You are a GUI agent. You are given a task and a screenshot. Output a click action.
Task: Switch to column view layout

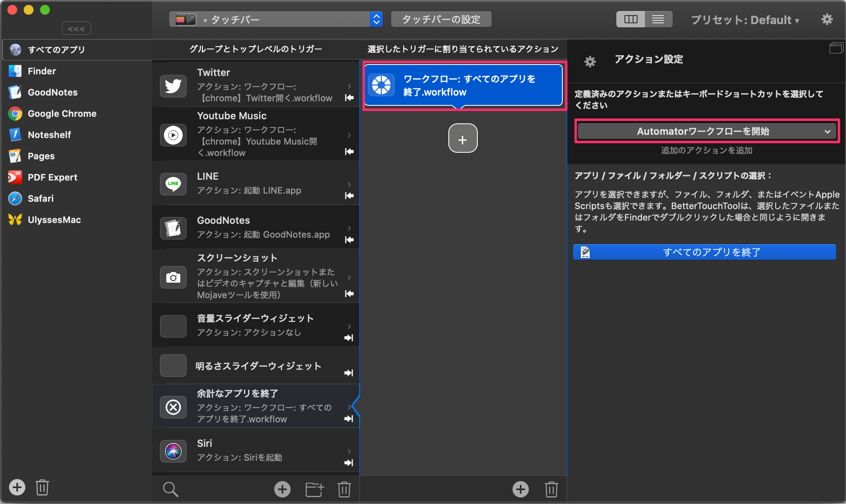(x=631, y=19)
